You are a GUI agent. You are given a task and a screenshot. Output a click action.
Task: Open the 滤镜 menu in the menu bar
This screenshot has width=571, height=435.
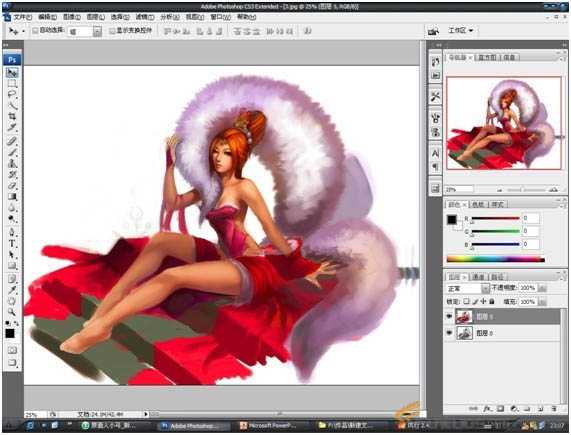click(145, 17)
